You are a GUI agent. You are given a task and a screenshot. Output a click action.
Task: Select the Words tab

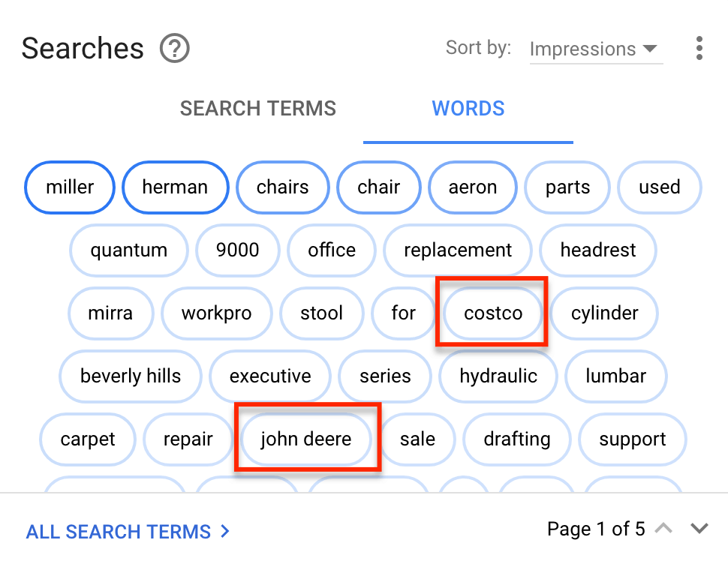pyautogui.click(x=468, y=109)
